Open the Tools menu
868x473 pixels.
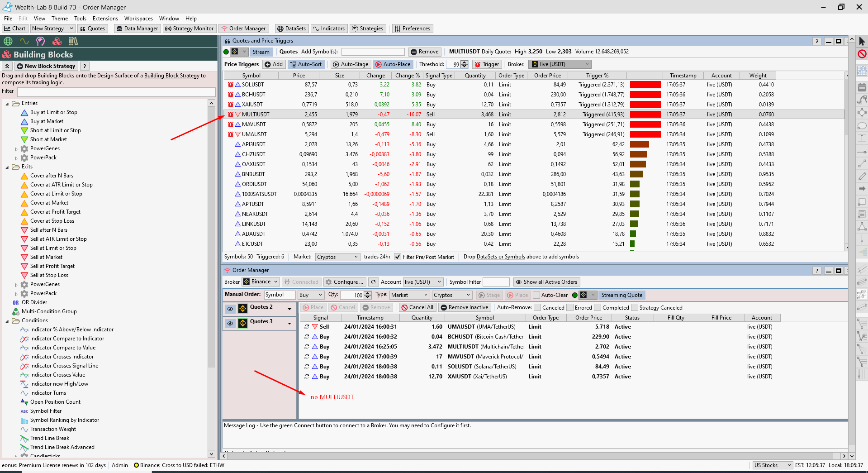click(80, 19)
